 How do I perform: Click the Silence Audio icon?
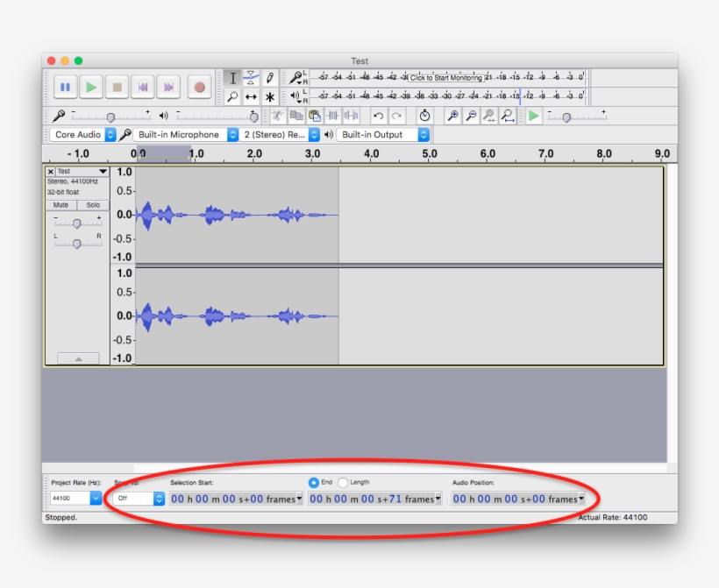click(351, 115)
